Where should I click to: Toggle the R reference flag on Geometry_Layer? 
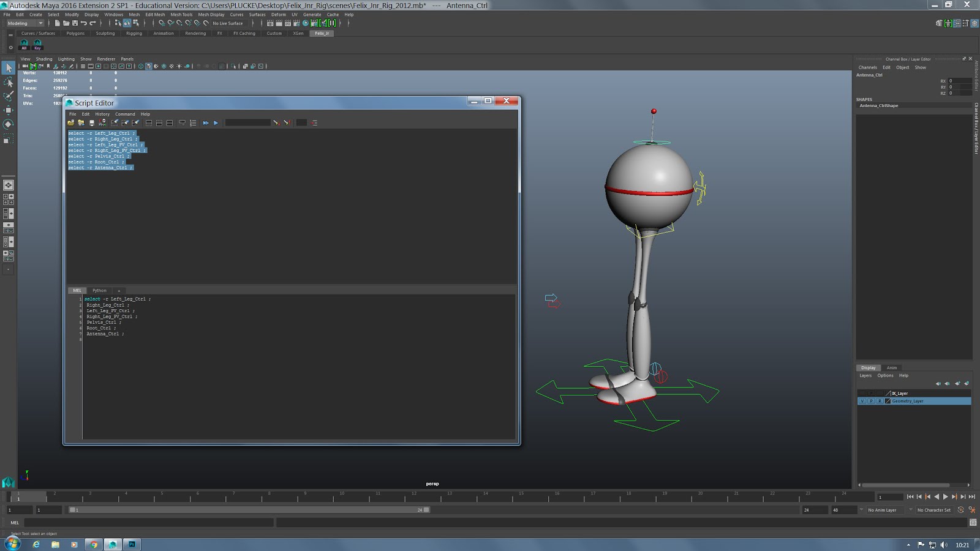pos(880,401)
